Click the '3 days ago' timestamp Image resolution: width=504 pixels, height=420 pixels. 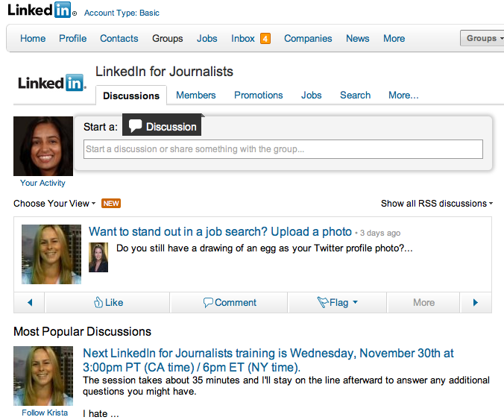pos(380,233)
